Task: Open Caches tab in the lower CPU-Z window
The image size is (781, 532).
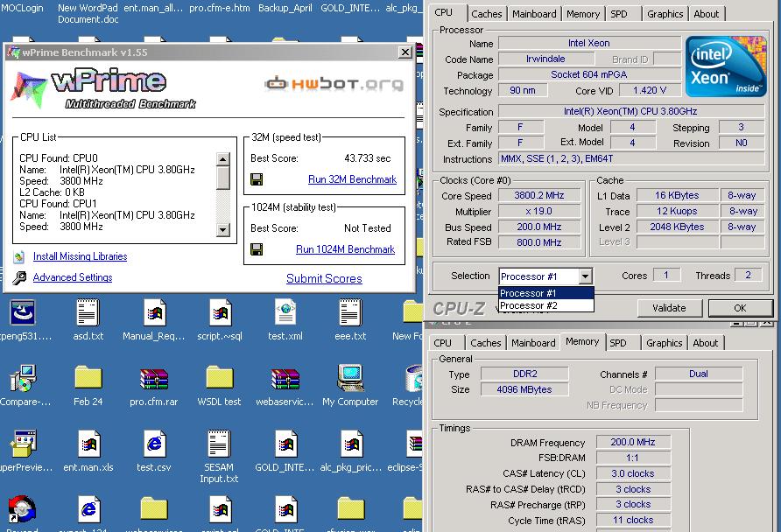Action: [486, 343]
